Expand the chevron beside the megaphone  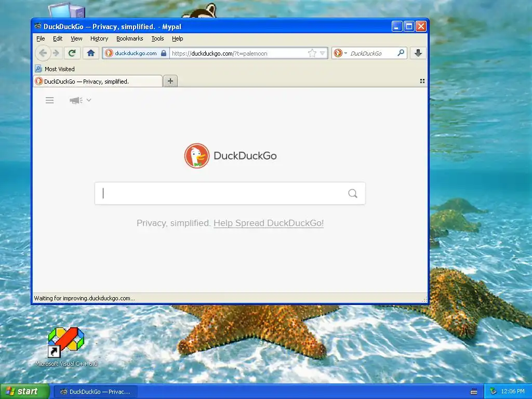click(89, 100)
